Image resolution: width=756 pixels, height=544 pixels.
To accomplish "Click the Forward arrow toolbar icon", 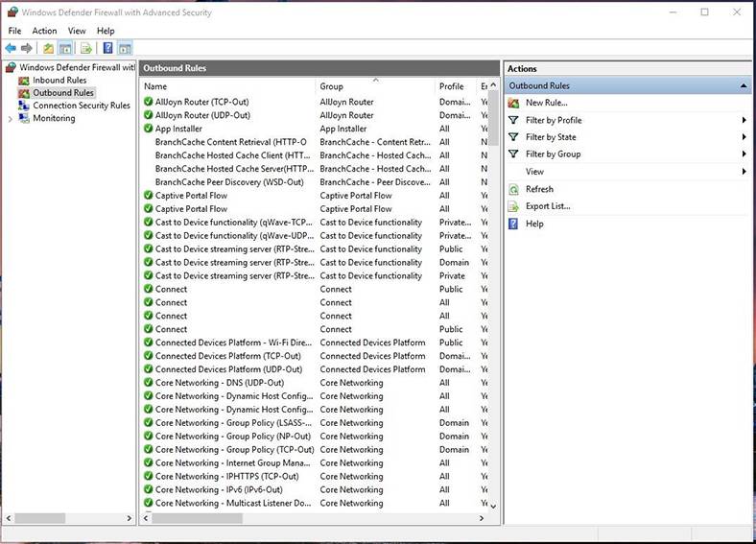I will pos(27,48).
